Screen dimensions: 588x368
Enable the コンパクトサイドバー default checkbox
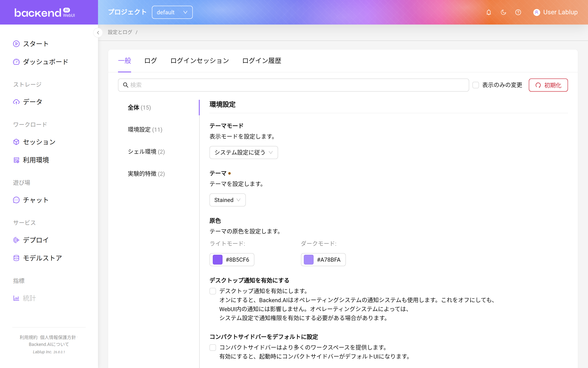[x=213, y=348]
